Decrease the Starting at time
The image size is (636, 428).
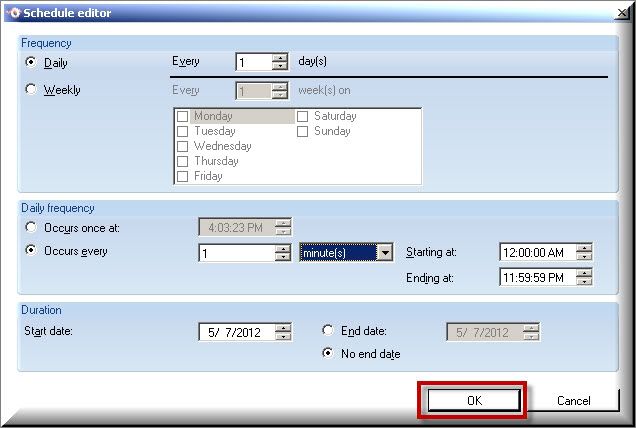coord(584,256)
